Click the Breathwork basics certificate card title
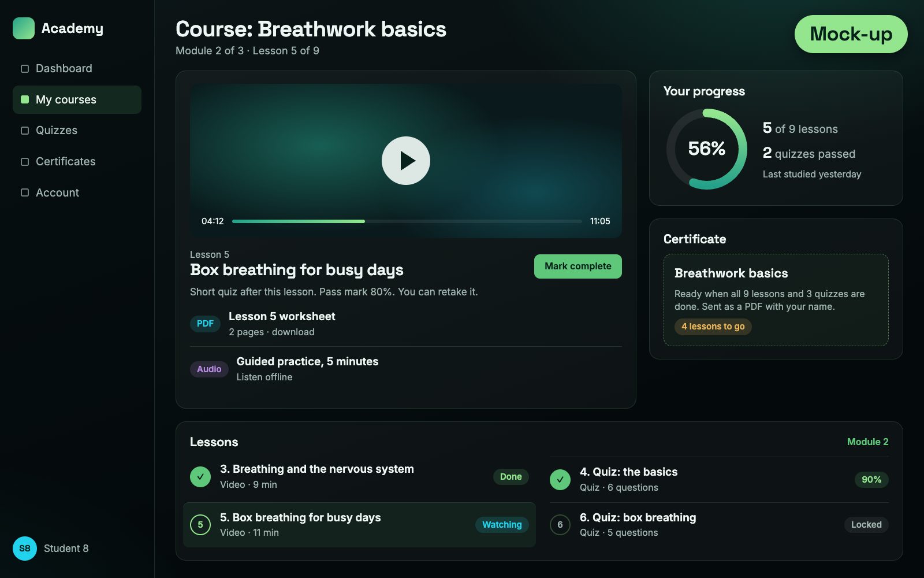Viewport: 924px width, 578px height. click(731, 273)
